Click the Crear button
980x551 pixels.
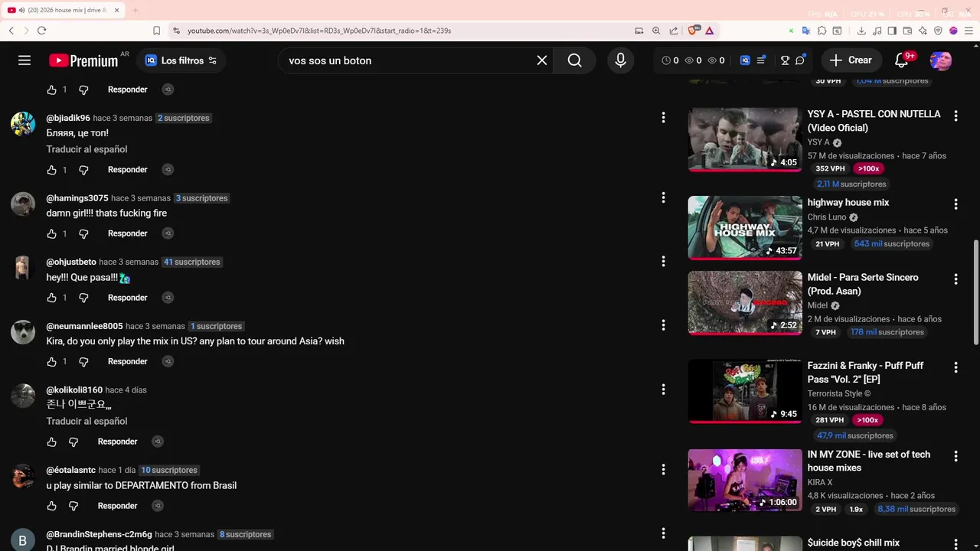851,60
